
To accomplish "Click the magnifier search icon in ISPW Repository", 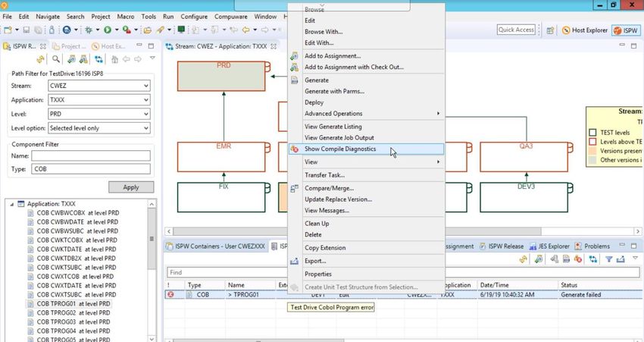I will coord(56,59).
